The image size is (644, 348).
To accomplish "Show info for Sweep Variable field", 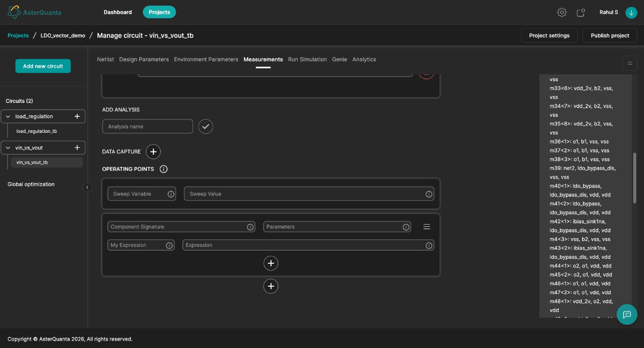I will pos(171,194).
